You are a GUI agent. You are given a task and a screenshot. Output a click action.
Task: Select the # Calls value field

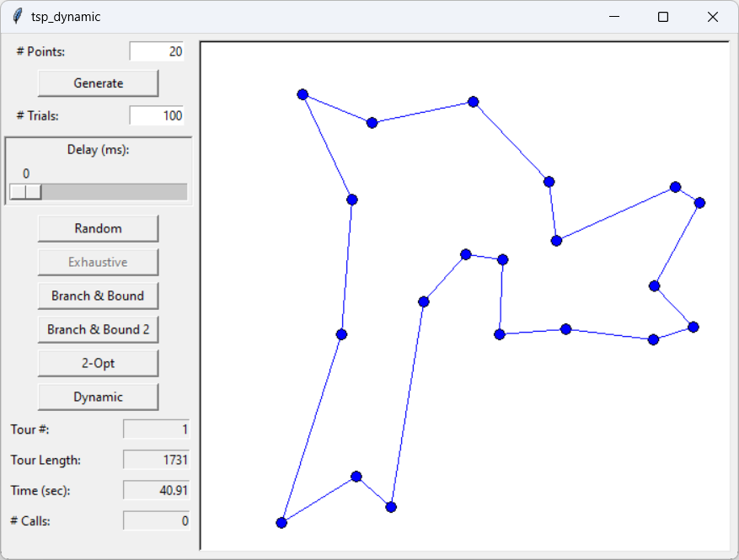click(157, 521)
